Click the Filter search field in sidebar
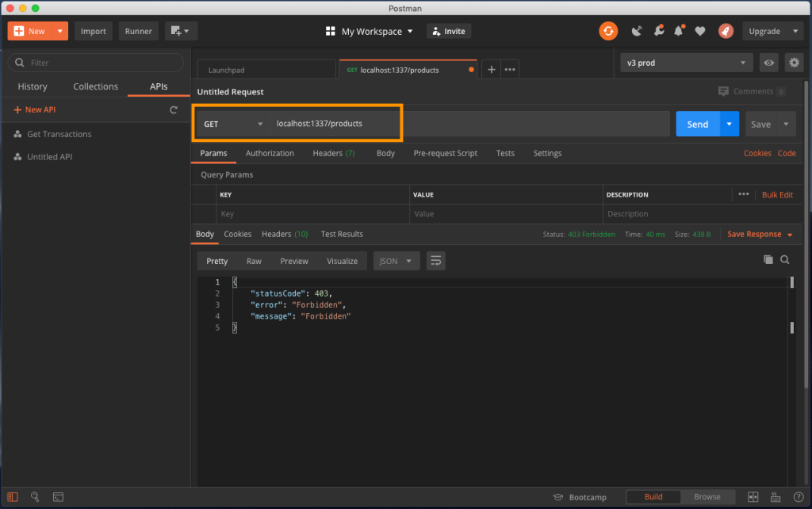This screenshot has height=509, width=812. click(95, 62)
